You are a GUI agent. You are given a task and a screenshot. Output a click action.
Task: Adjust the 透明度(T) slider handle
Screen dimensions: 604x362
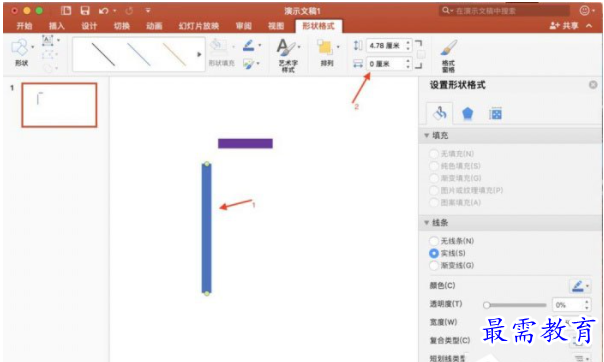click(487, 305)
